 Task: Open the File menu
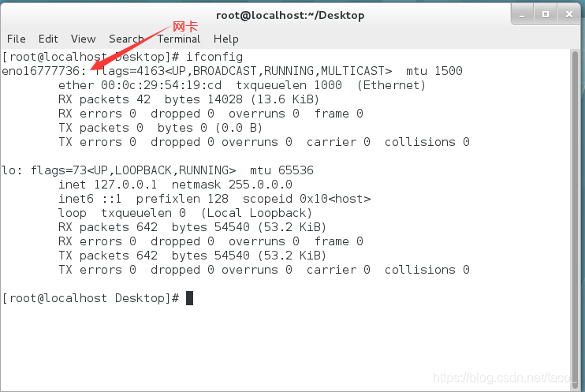tap(17, 39)
